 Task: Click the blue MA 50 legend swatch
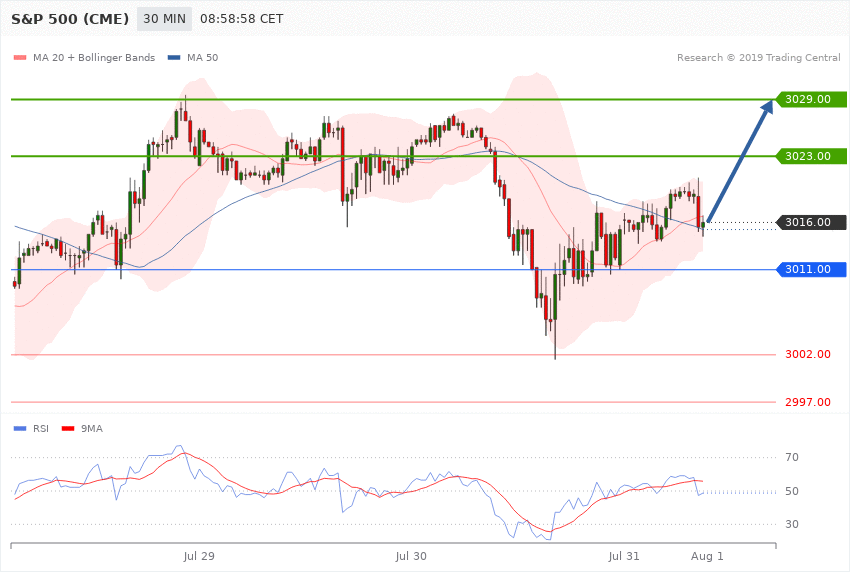pyautogui.click(x=174, y=57)
